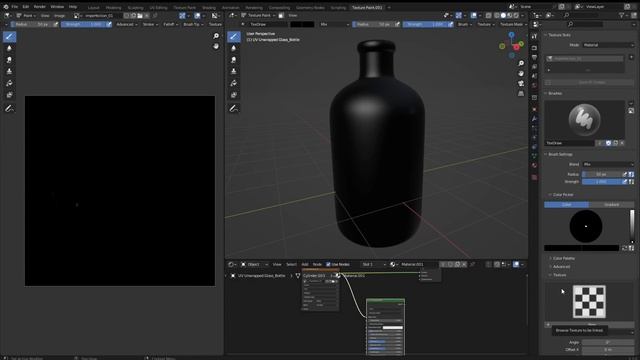Open the Advanced dropdown in image editor

pyautogui.click(x=127, y=24)
